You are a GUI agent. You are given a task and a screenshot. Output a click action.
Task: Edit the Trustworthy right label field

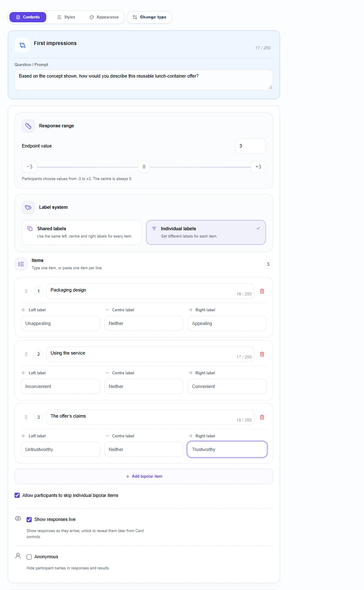[x=227, y=449]
